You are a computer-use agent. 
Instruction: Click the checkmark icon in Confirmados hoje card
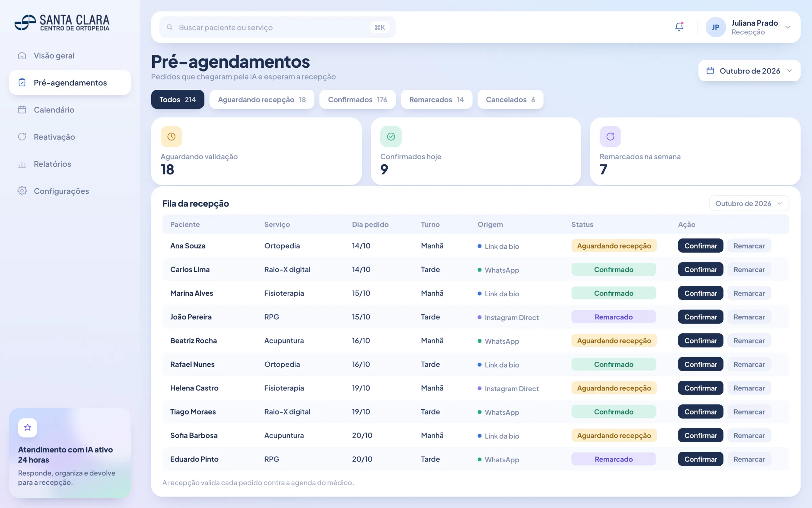pyautogui.click(x=391, y=136)
